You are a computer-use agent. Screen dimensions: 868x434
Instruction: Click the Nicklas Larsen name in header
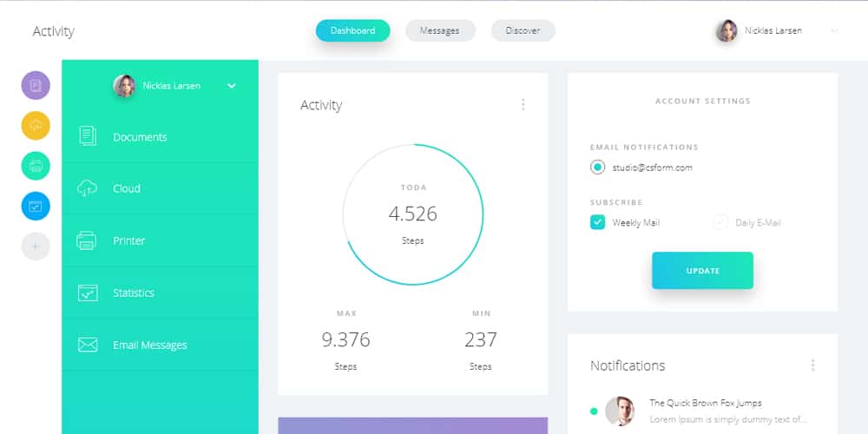(773, 31)
